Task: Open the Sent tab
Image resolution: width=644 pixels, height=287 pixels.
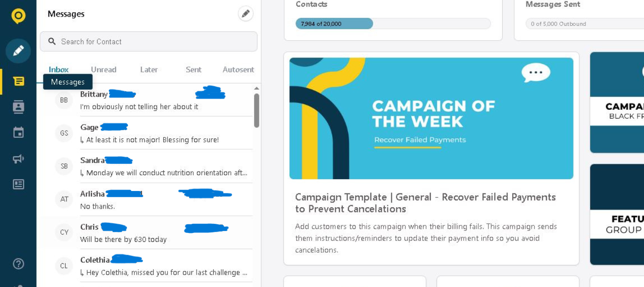Action: pyautogui.click(x=193, y=69)
